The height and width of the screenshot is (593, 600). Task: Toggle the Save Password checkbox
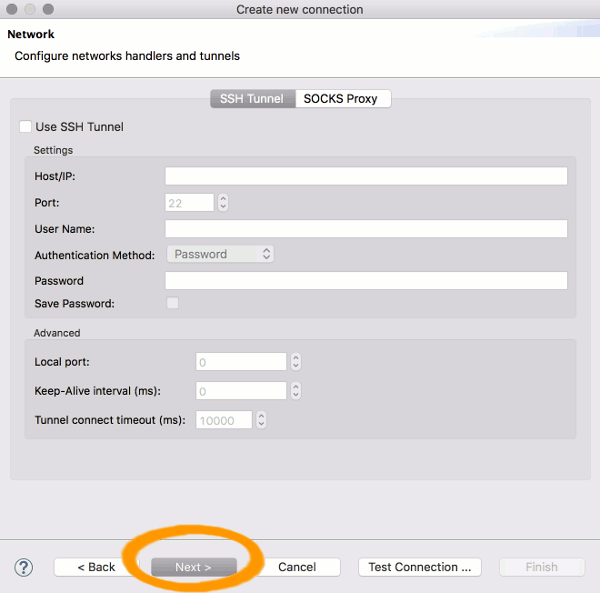click(172, 303)
